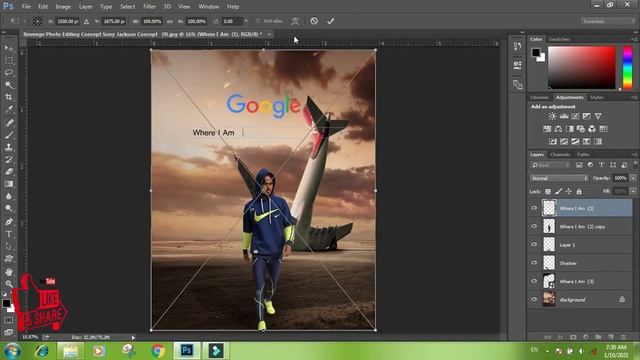Add a Color Balance adjustment
The image size is (640, 360).
click(x=558, y=129)
